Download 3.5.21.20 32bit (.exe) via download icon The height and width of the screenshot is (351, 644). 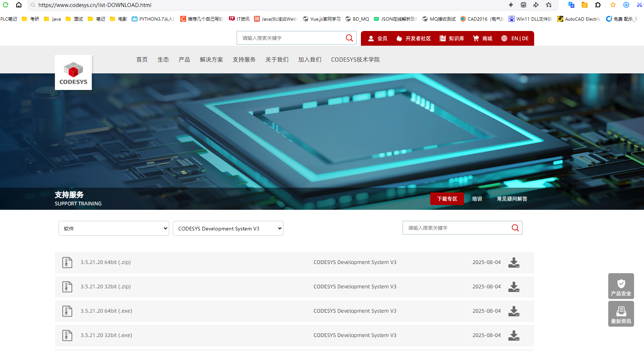514,336
